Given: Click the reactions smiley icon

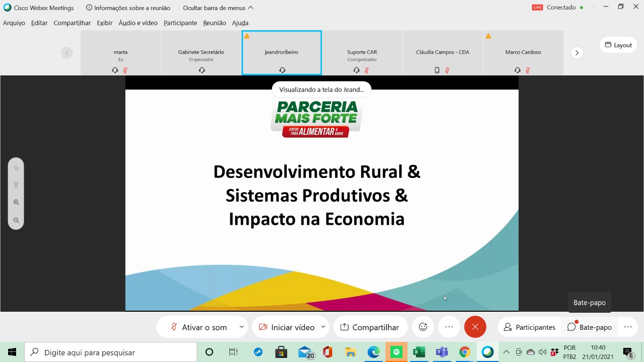Looking at the screenshot, I should tap(423, 327).
